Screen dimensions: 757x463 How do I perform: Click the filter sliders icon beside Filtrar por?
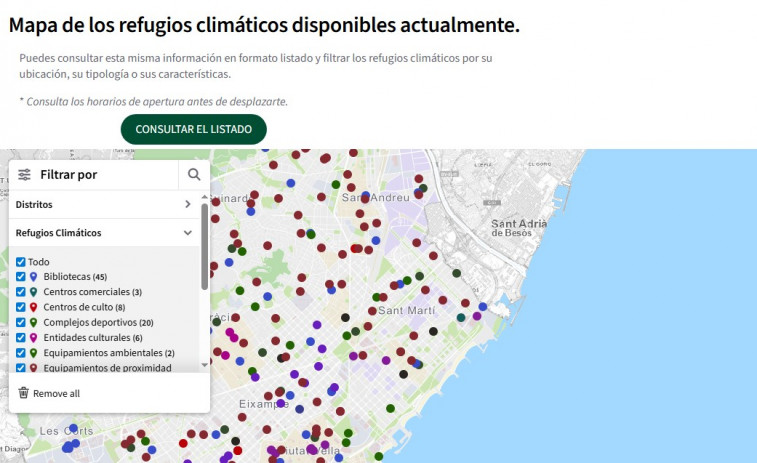pyautogui.click(x=24, y=174)
